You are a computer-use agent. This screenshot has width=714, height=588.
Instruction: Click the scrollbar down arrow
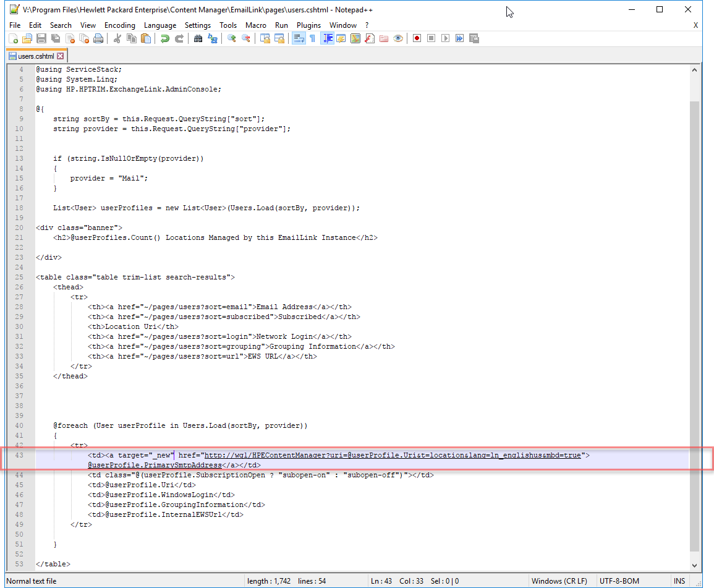click(694, 565)
